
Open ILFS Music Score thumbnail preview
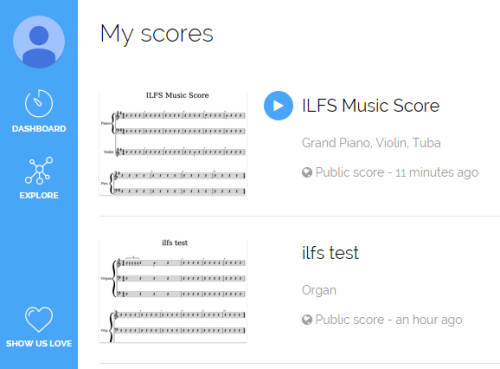(173, 143)
